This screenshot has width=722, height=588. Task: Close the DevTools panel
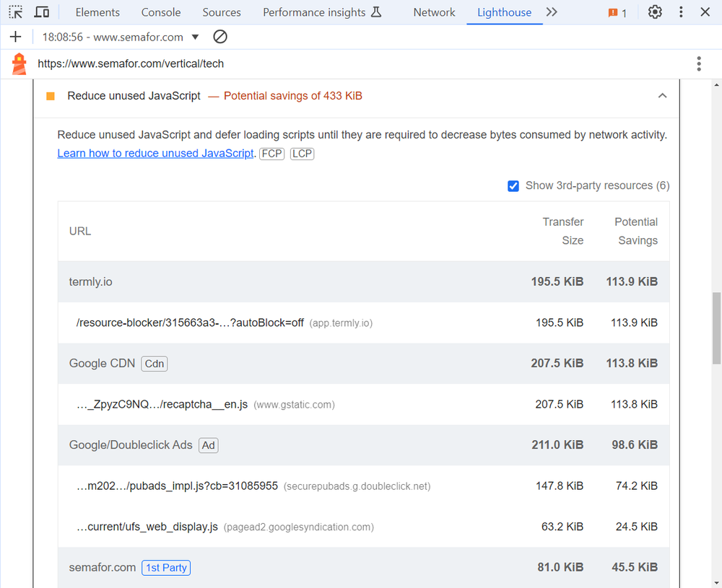705,12
